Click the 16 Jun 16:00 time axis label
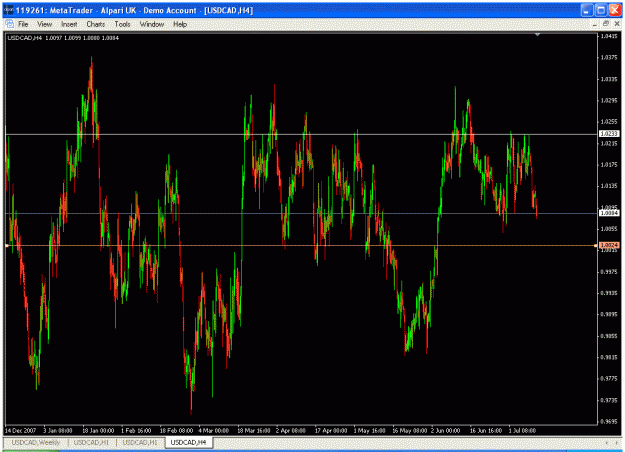This screenshot has width=625, height=452. pyautogui.click(x=486, y=431)
